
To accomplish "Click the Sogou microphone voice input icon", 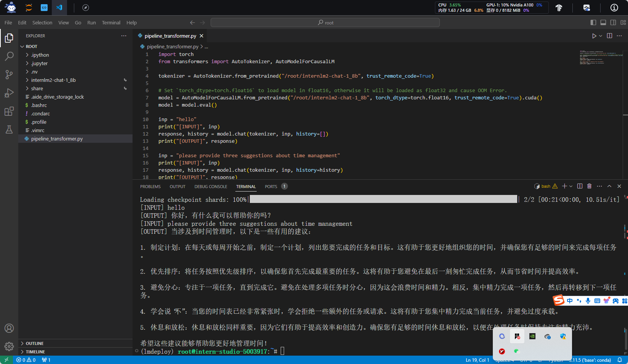I will click(588, 301).
